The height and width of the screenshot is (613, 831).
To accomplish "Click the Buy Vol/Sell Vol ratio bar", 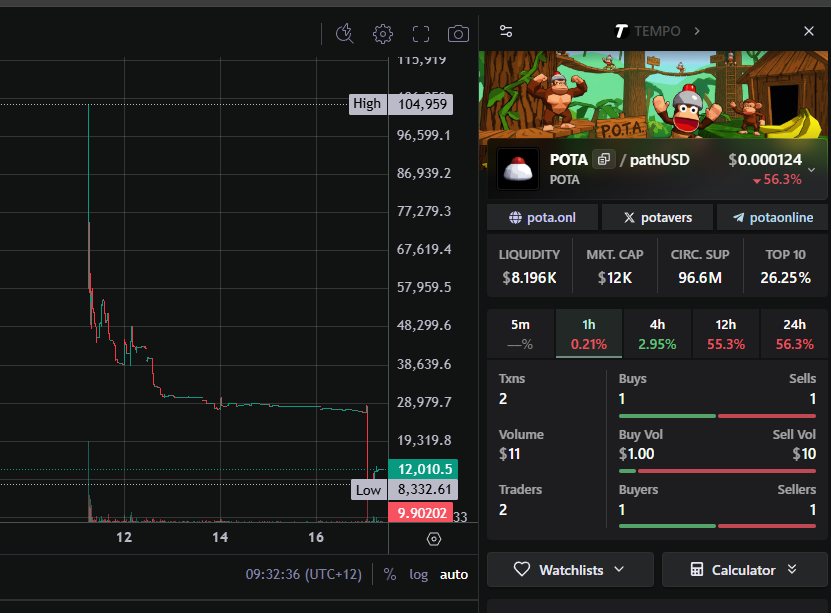I will [x=717, y=471].
